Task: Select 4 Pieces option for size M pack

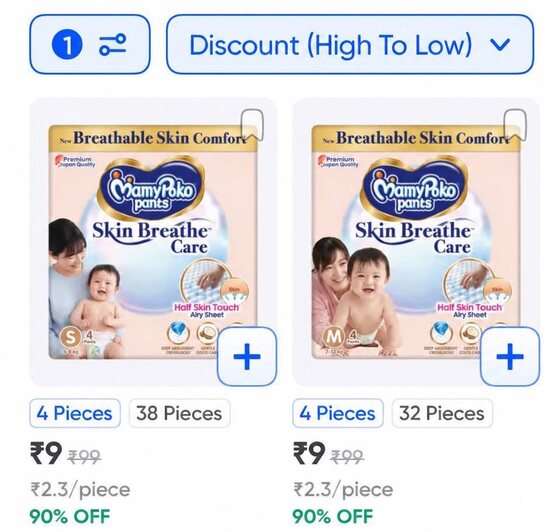Action: click(x=338, y=414)
